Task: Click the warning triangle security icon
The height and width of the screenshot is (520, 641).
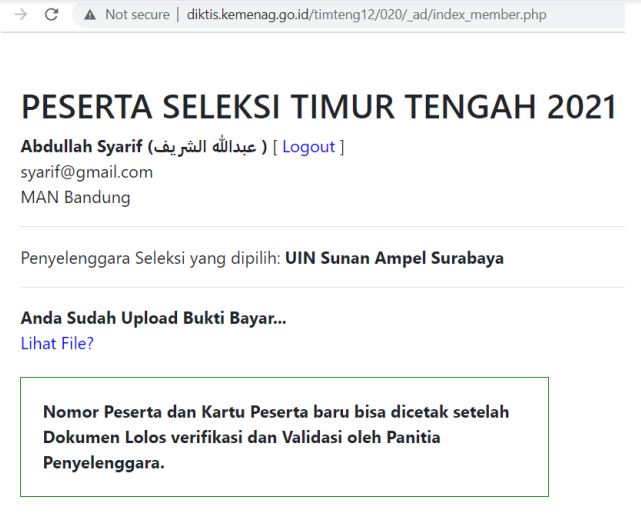Action: (x=90, y=15)
